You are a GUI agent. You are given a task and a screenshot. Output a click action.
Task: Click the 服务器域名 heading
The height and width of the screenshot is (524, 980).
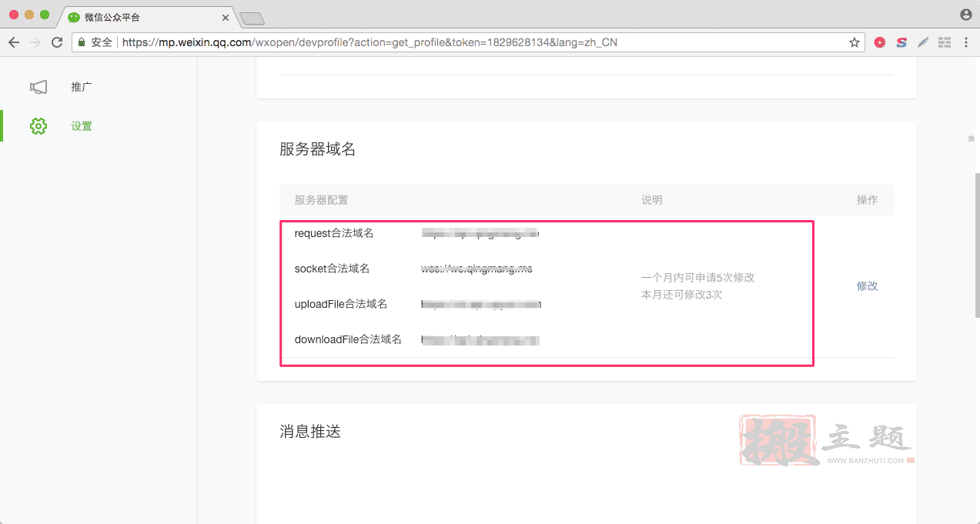coord(317,149)
